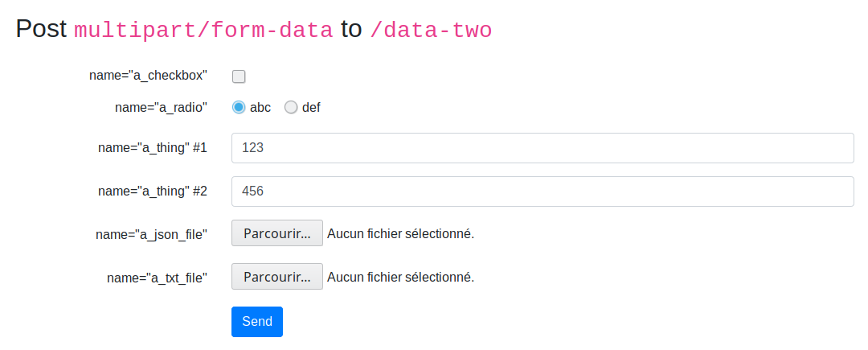Click Parcourir button for a_txt_file
Screen dimensions: 868x350
277,277
